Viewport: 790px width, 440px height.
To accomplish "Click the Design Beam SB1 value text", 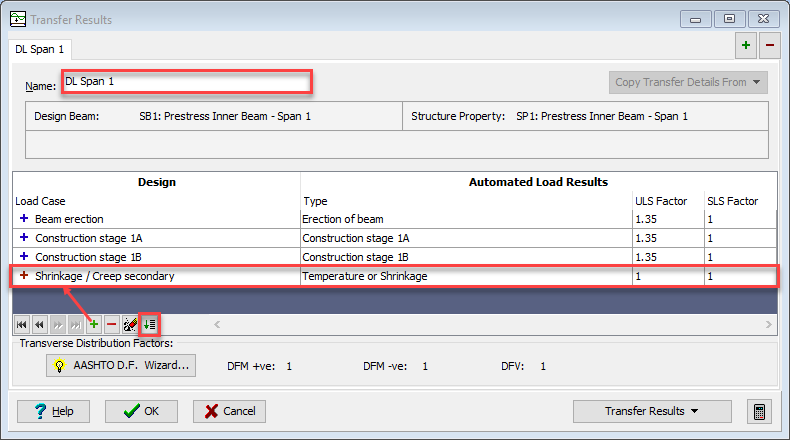I will (225, 116).
